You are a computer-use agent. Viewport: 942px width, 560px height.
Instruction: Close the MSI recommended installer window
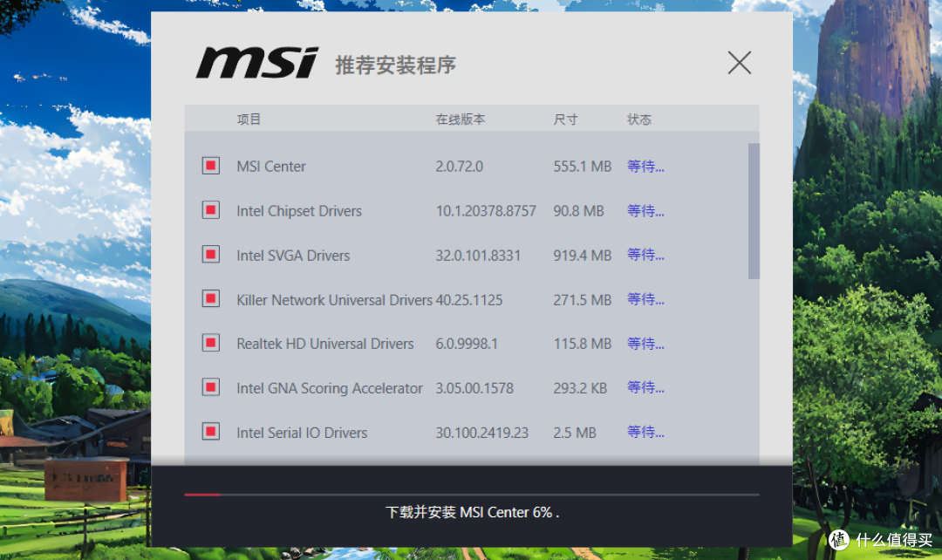pyautogui.click(x=740, y=63)
